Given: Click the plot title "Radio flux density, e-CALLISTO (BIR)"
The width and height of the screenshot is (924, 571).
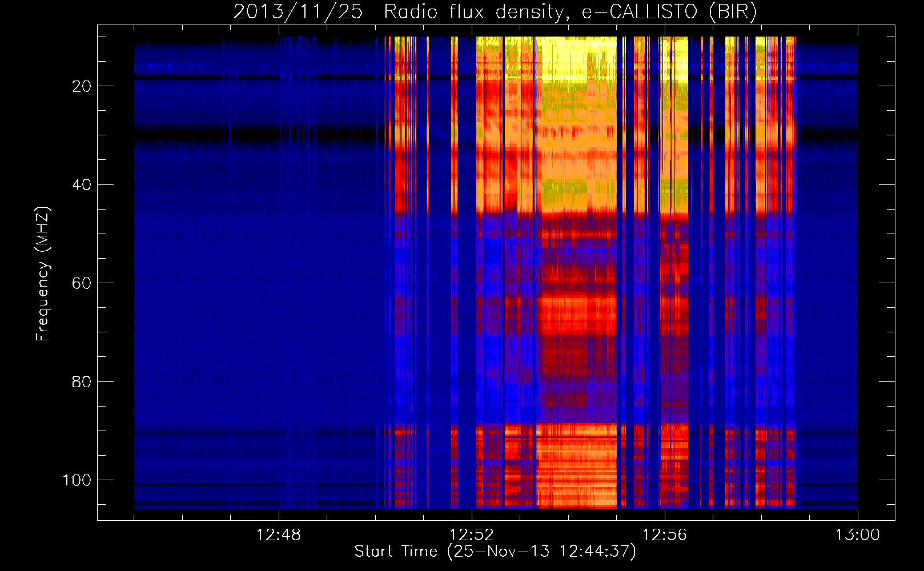Looking at the screenshot, I should (570, 12).
